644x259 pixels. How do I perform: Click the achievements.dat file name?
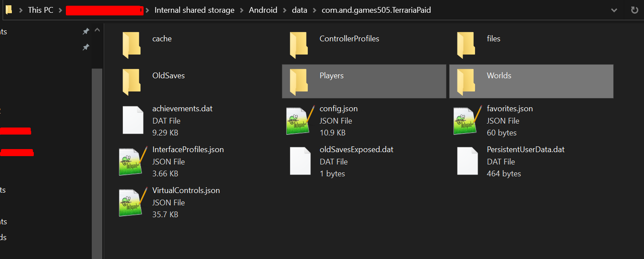[x=183, y=109]
